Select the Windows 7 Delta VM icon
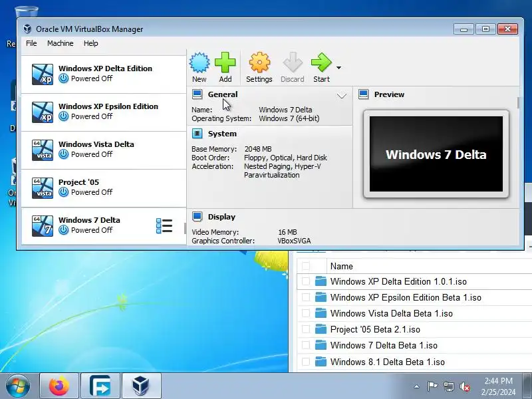The image size is (532, 399). [43, 226]
